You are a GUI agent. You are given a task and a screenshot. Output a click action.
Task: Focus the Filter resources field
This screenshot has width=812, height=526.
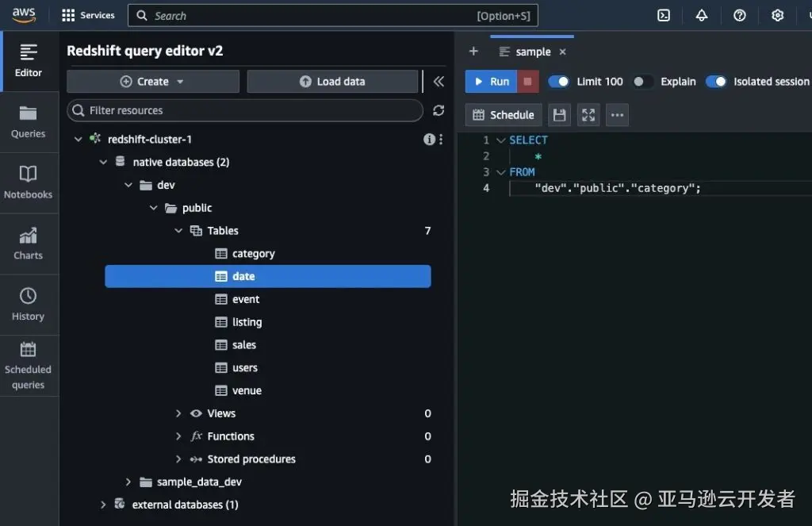pyautogui.click(x=245, y=110)
